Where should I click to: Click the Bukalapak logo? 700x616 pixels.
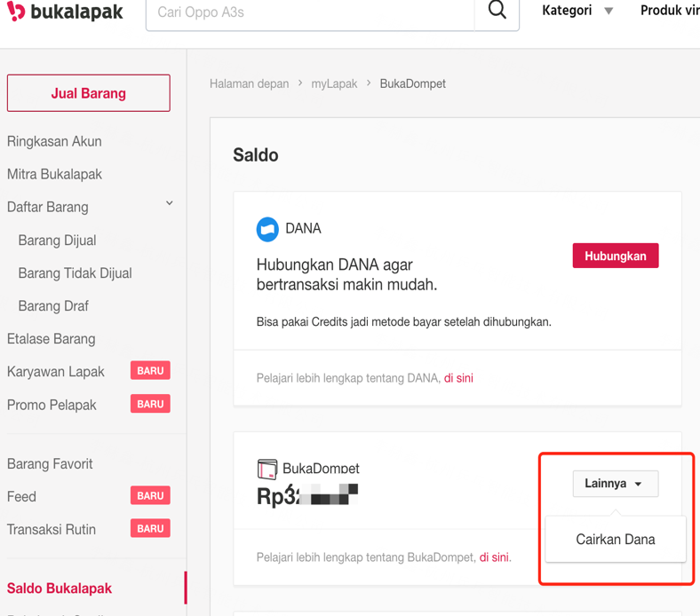coord(65,12)
